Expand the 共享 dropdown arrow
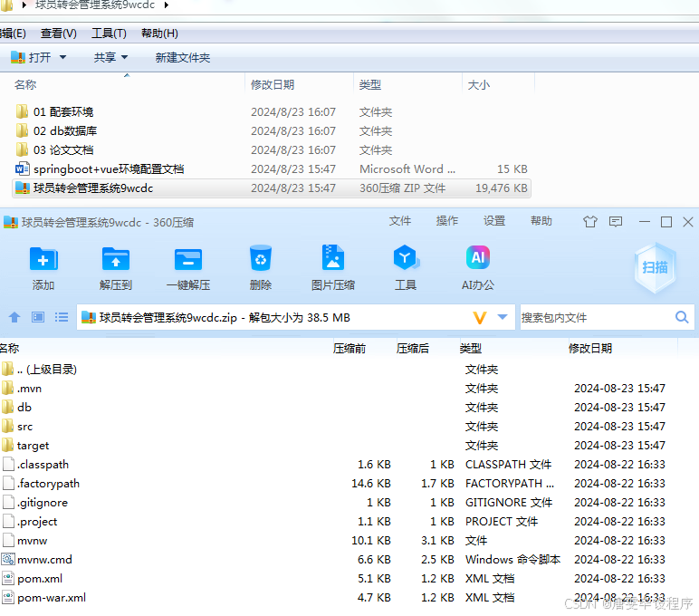Image resolution: width=699 pixels, height=616 pixels. (x=124, y=57)
